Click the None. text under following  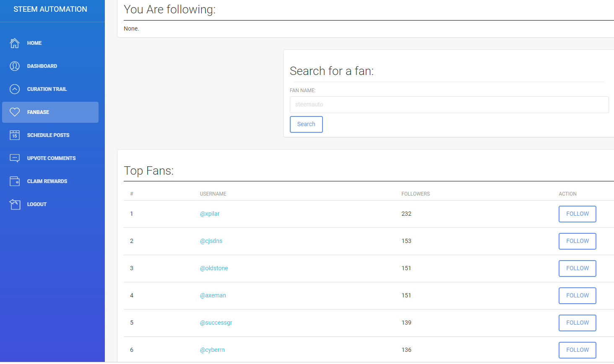tap(131, 29)
